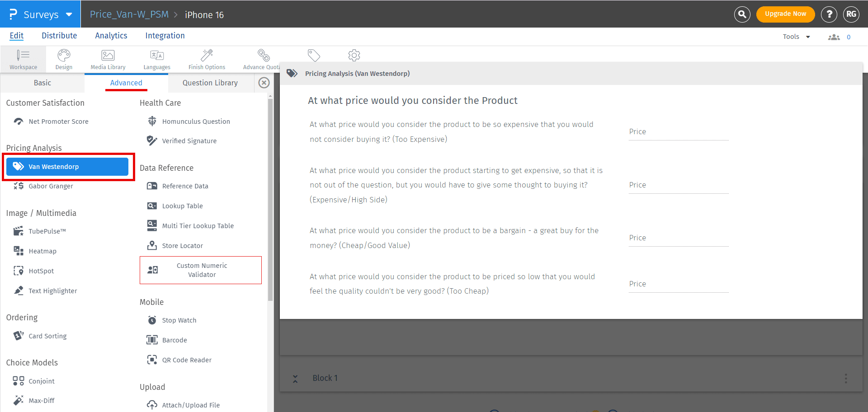868x412 pixels.
Task: Select the Conjoint choice model
Action: pos(42,381)
